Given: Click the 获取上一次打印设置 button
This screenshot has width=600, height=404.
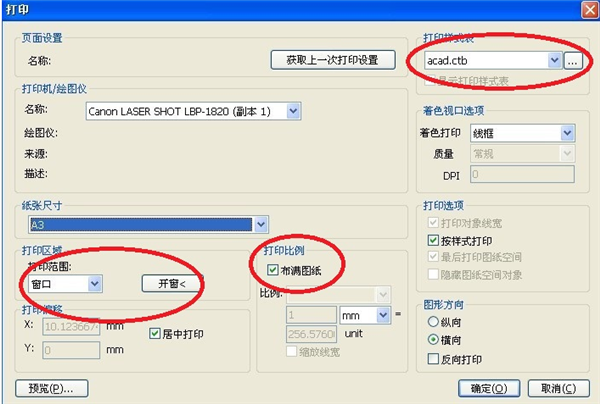Looking at the screenshot, I should point(333,60).
